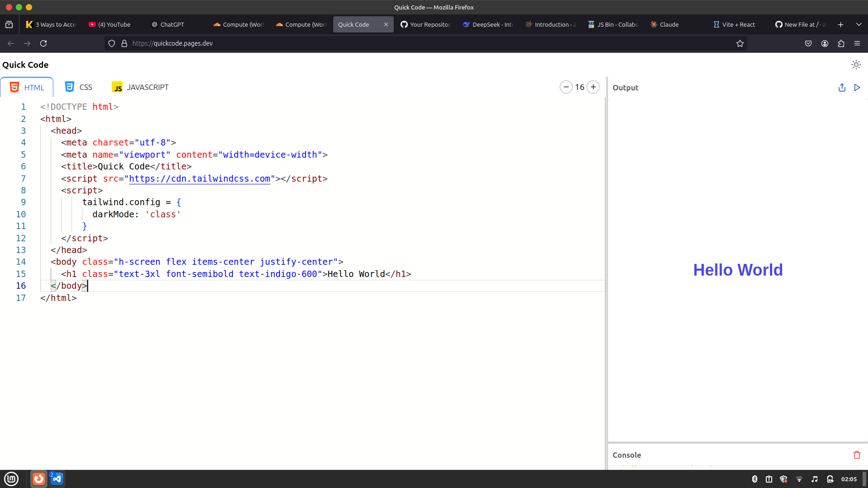This screenshot has width=868, height=488.
Task: Reload the page
Action: (x=43, y=43)
